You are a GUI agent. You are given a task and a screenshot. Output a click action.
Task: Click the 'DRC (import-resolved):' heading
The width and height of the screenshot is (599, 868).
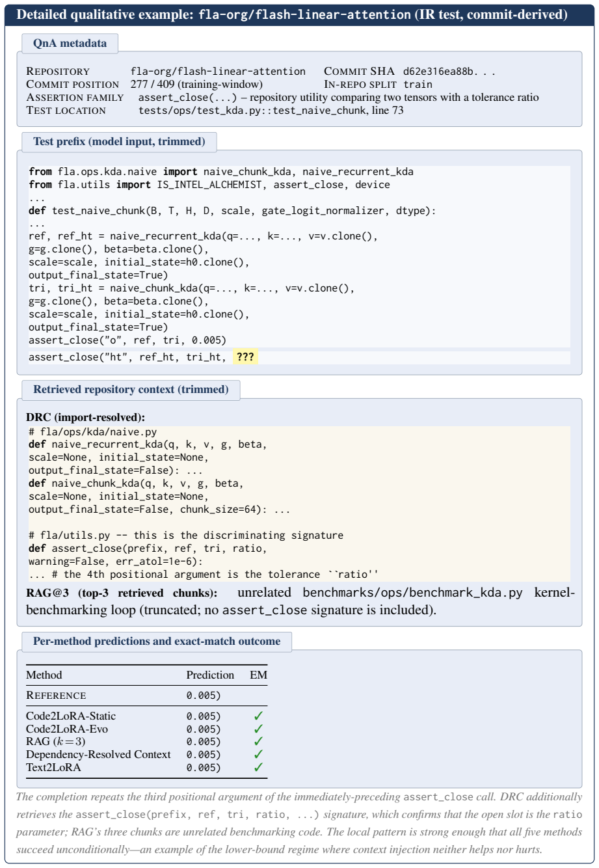tap(86, 417)
